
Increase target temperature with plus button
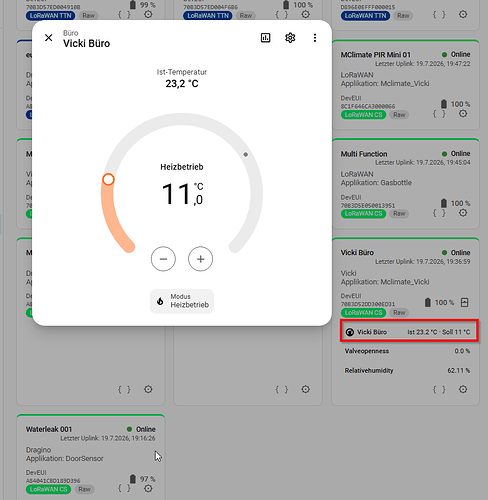click(x=200, y=259)
